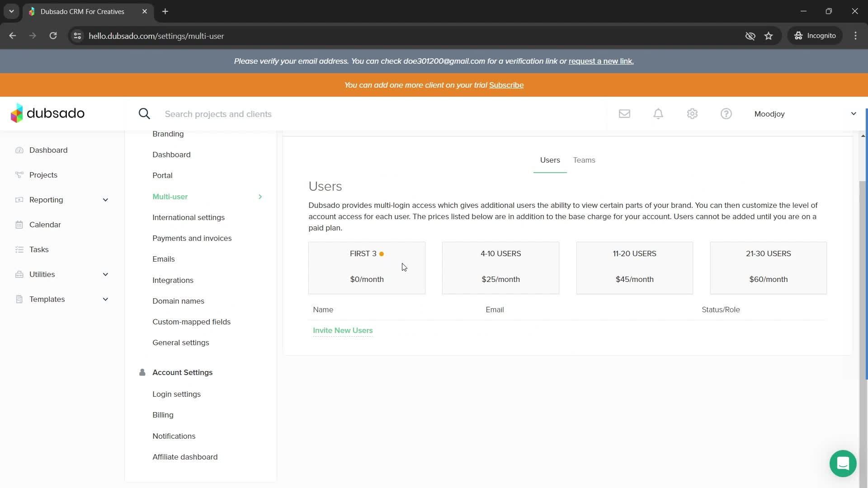The width and height of the screenshot is (868, 488).
Task: Open Custom-mapped fields settings
Action: [192, 322]
